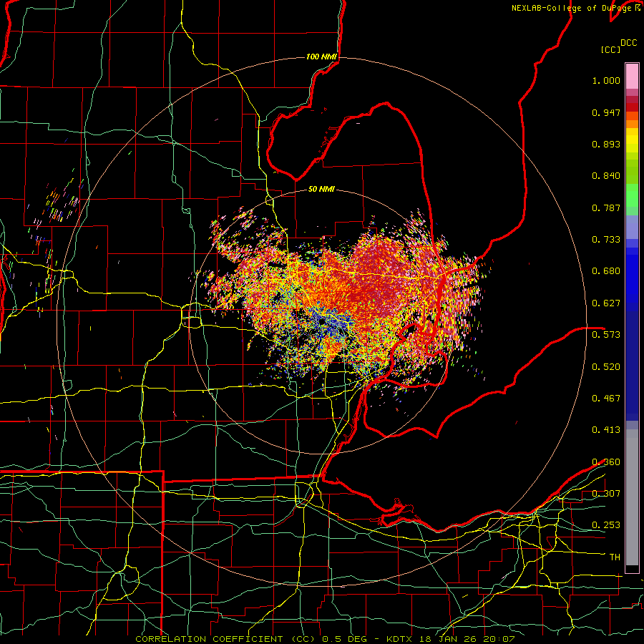
Task: Click the TH threshold label
Action: [x=615, y=557]
